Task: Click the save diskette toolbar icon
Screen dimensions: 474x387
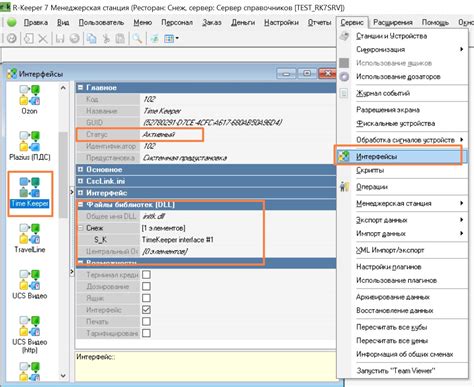Action: (60, 39)
